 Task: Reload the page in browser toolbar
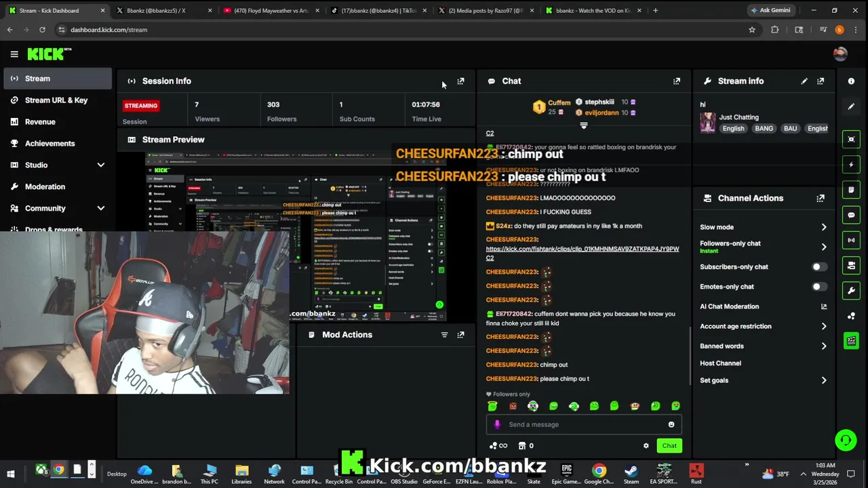tap(42, 30)
